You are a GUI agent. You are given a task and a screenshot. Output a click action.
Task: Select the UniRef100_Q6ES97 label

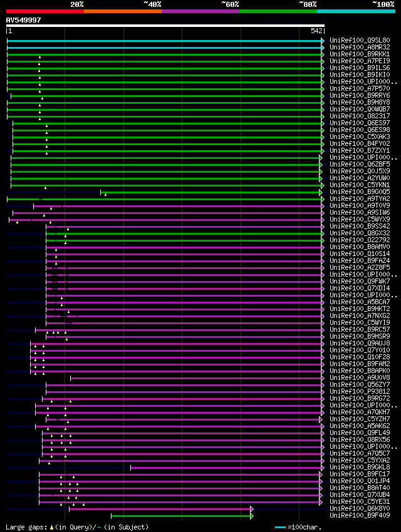(x=360, y=123)
